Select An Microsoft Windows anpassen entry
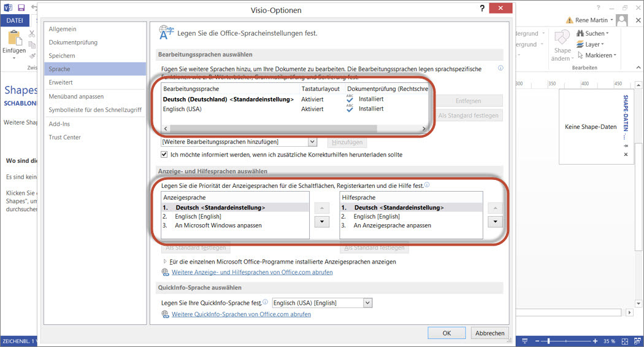The width and height of the screenshot is (644, 347). (x=235, y=226)
